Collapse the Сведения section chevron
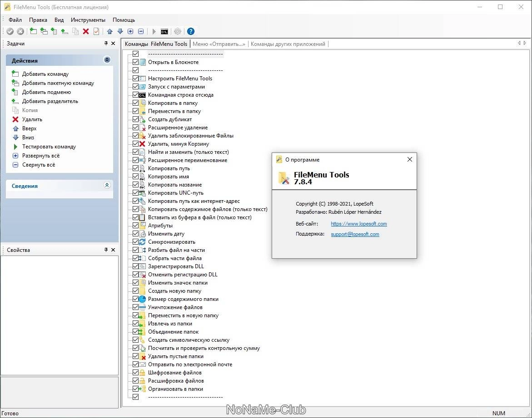Screen dimensions: 532x418 (x=107, y=185)
